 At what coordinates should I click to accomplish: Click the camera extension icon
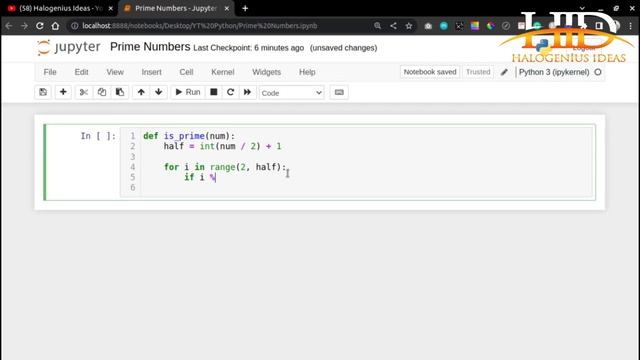coord(428,26)
